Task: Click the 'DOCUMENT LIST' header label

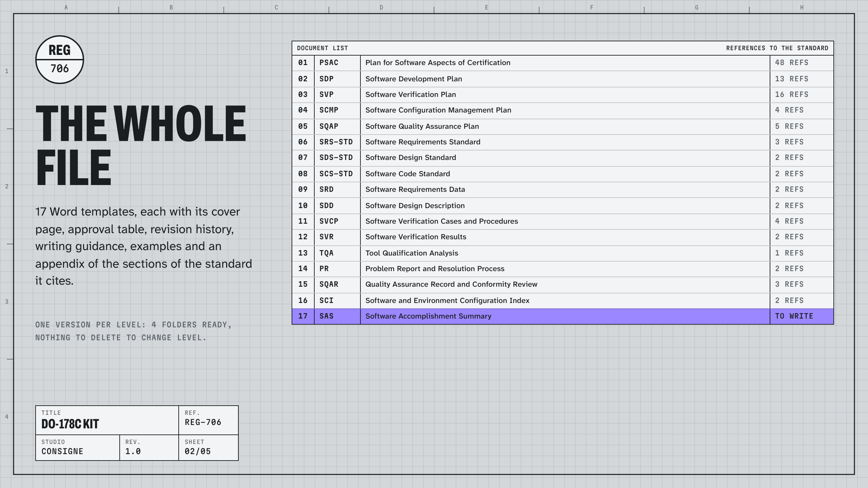Action: pyautogui.click(x=322, y=48)
